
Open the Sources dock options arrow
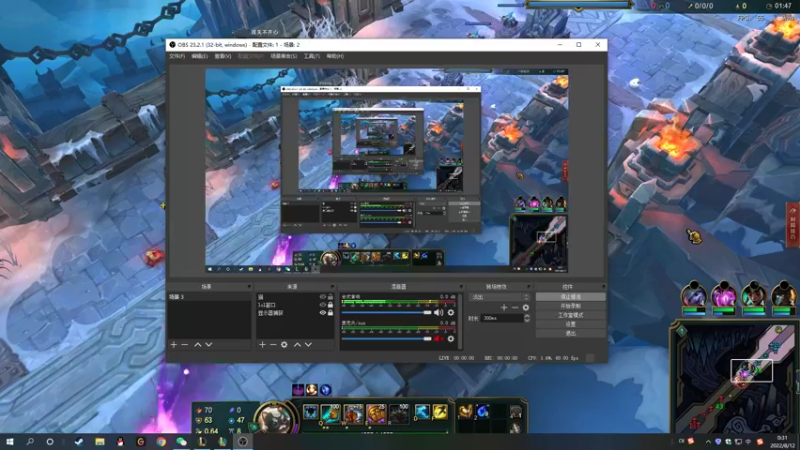332,287
